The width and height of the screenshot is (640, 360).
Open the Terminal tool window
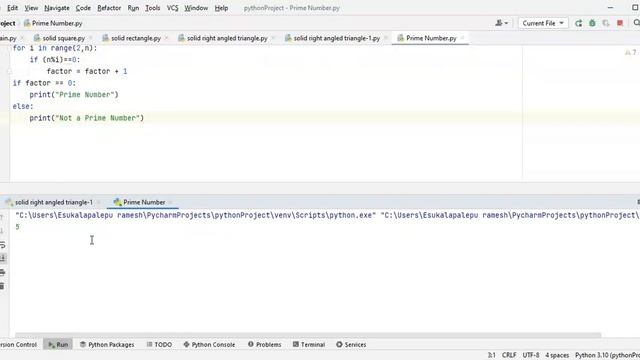click(309, 344)
